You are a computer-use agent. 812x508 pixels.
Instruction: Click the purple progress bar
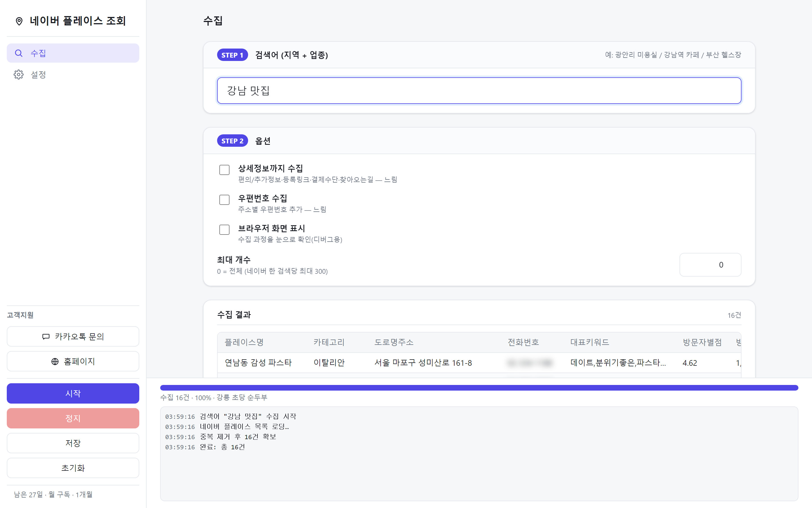[479, 388]
